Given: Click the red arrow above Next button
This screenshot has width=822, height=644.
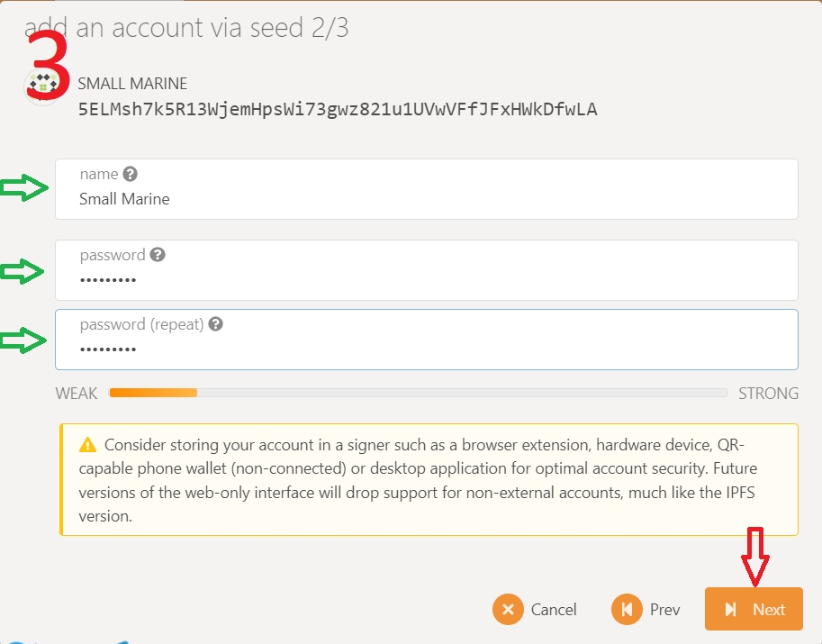Looking at the screenshot, I should [754, 556].
